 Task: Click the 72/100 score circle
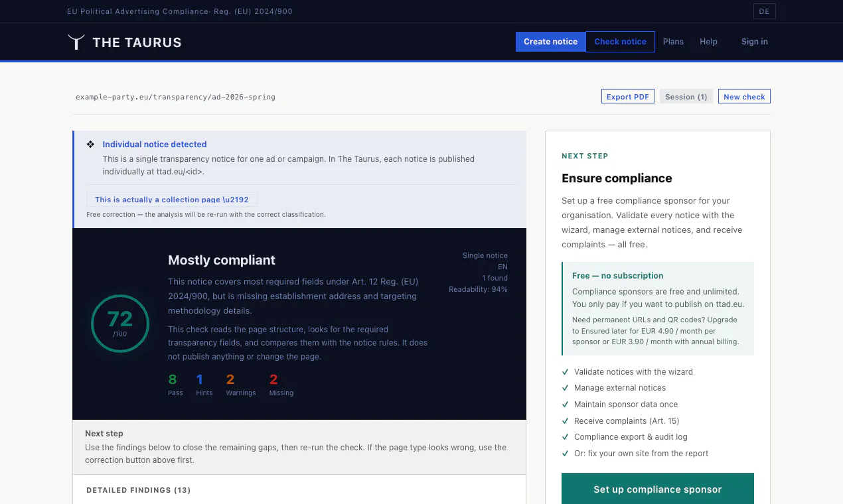120,323
